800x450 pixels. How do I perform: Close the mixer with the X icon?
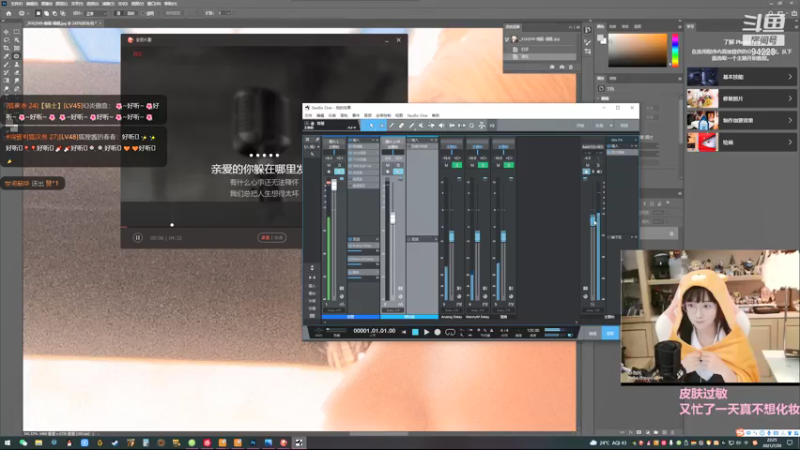[307, 139]
